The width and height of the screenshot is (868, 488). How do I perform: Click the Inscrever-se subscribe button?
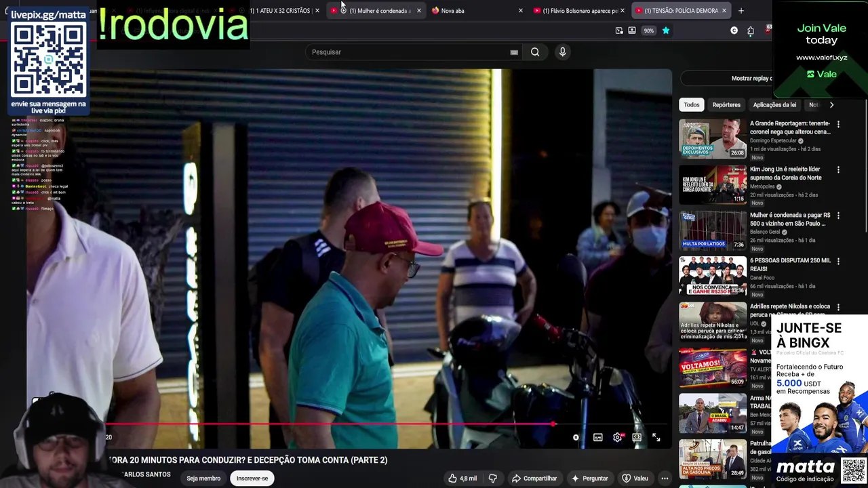(x=252, y=479)
